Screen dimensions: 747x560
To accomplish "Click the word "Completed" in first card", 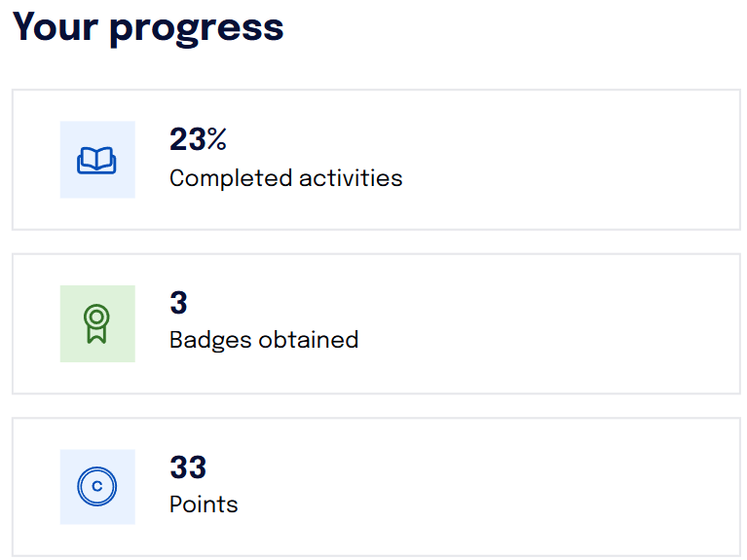I will 231,179.
